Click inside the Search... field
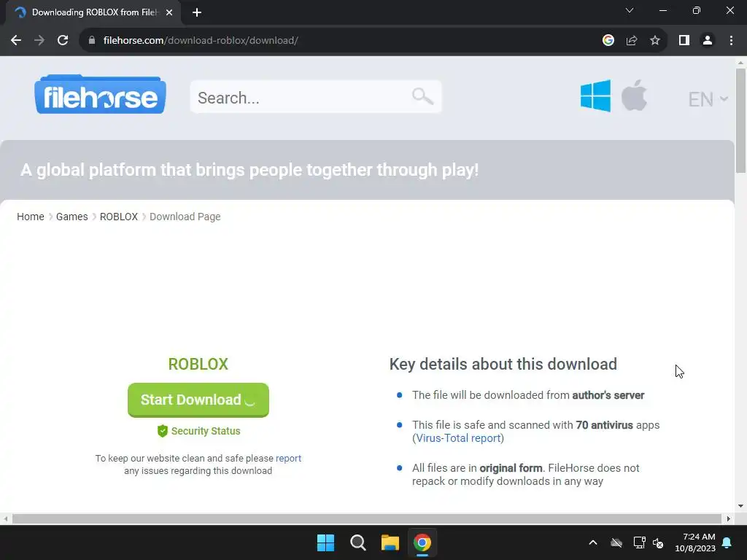This screenshot has width=747, height=560. pyautogui.click(x=315, y=97)
